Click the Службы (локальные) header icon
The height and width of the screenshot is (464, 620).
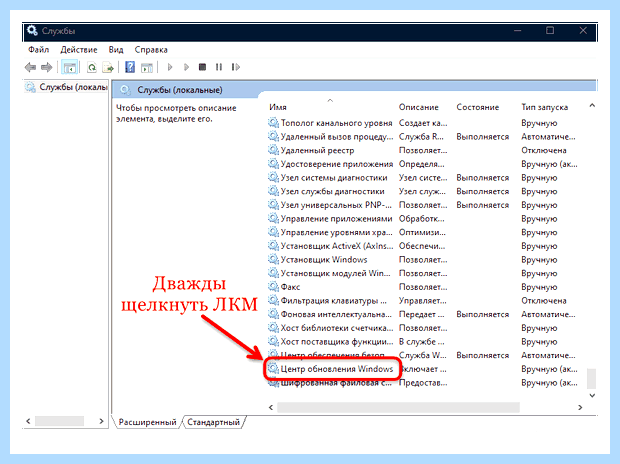[125, 90]
